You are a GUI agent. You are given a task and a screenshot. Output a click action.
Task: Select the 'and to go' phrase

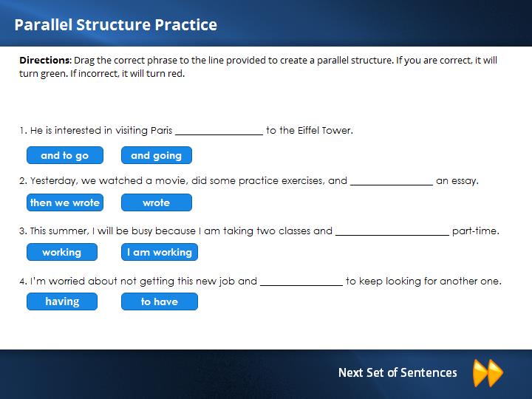point(65,155)
